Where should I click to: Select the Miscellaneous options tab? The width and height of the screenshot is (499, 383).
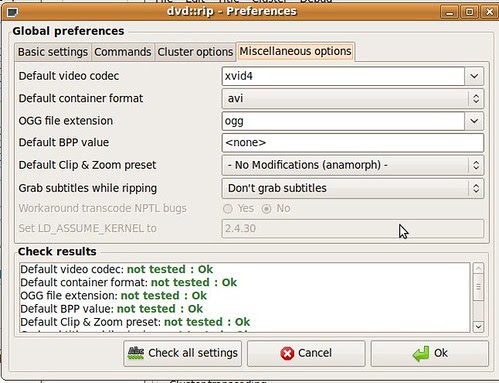point(295,51)
